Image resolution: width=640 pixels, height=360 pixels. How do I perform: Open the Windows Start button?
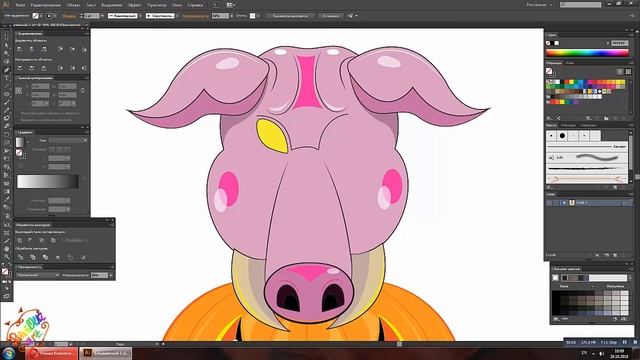click(x=9, y=353)
